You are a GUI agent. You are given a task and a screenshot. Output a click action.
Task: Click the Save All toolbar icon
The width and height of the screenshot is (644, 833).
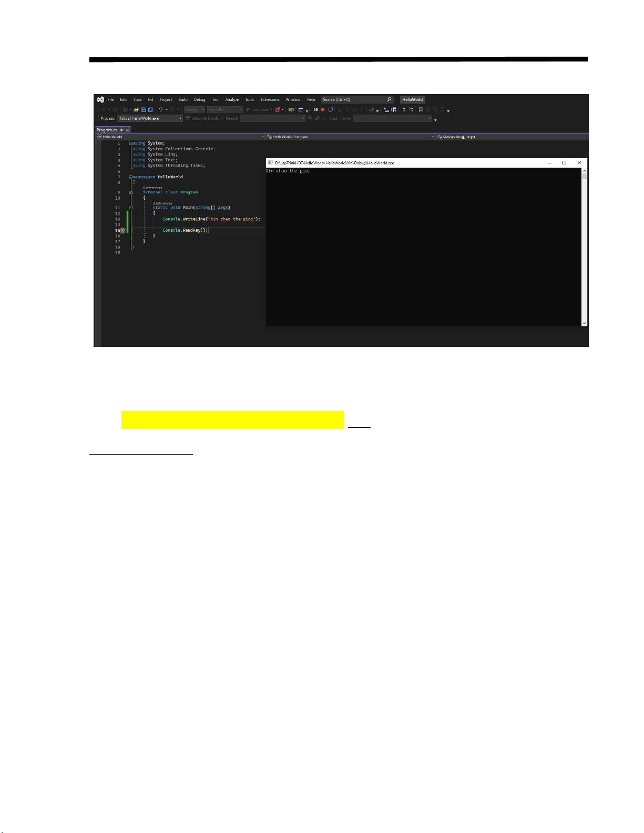click(x=150, y=110)
